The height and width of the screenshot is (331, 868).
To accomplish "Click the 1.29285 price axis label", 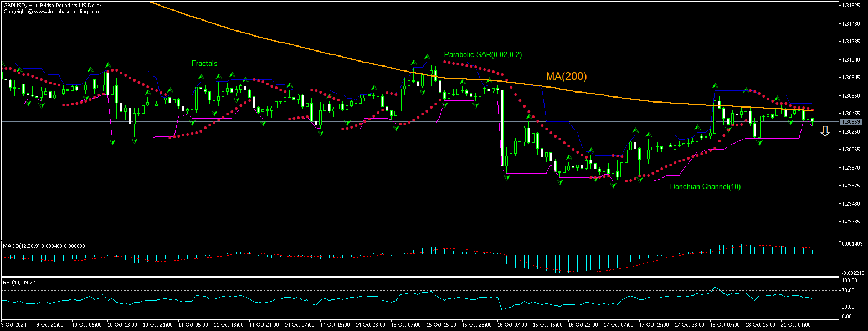I will pos(850,222).
